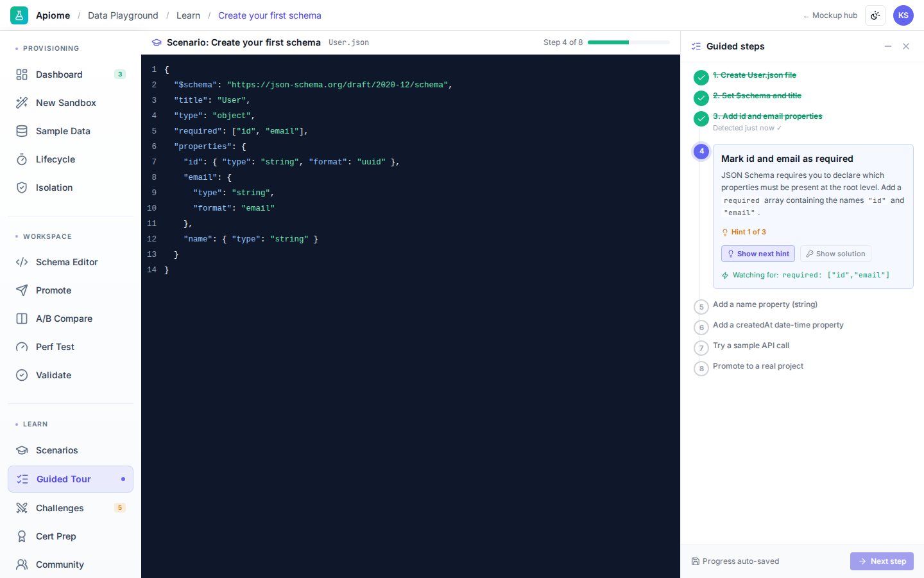Click the step 3 green check circle

coord(701,119)
